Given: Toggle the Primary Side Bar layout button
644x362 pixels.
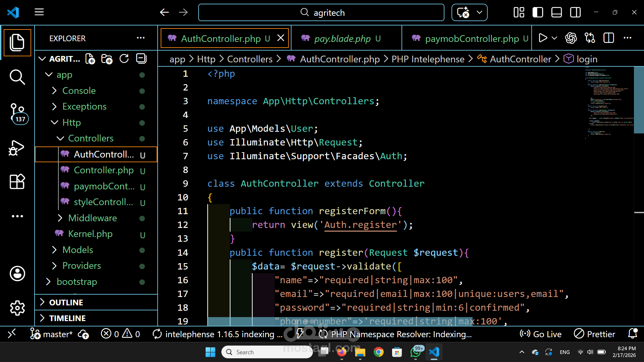Looking at the screenshot, I should tap(538, 12).
